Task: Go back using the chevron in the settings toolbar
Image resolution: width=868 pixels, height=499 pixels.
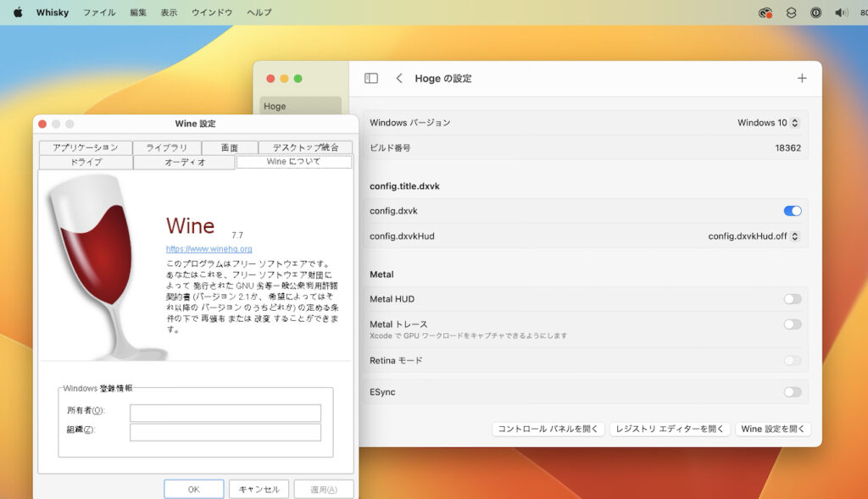Action: pos(398,77)
